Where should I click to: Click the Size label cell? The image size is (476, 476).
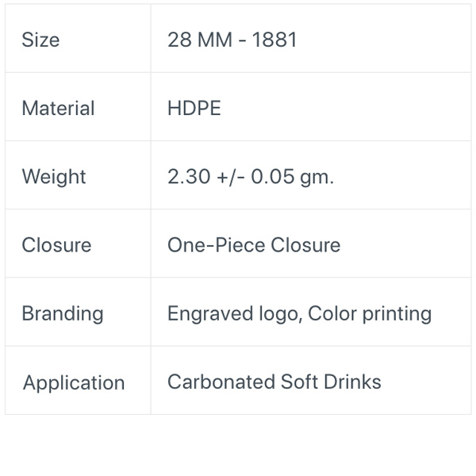pyautogui.click(x=78, y=39)
